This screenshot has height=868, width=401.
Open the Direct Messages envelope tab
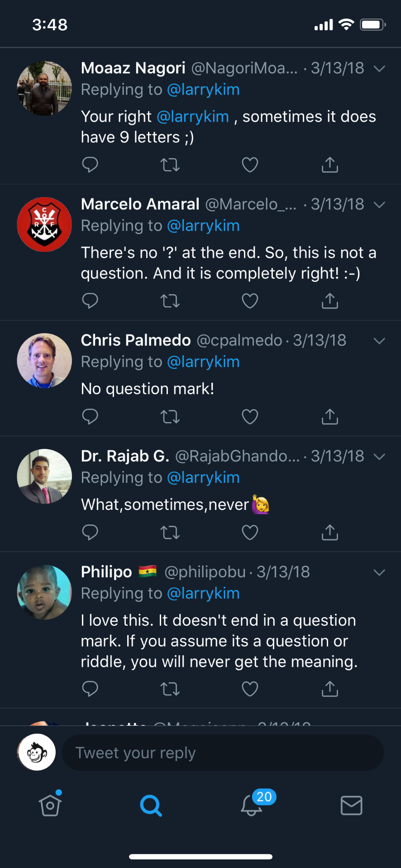click(x=351, y=806)
